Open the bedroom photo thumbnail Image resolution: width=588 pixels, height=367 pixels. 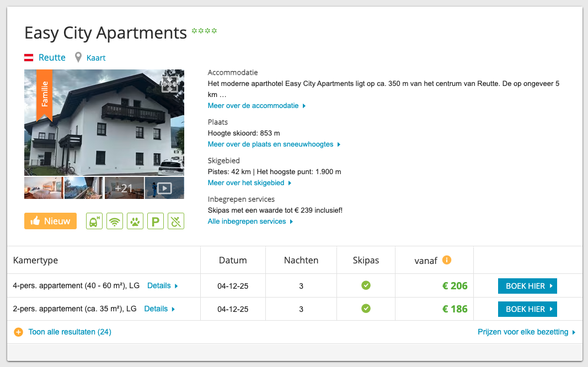tap(44, 188)
